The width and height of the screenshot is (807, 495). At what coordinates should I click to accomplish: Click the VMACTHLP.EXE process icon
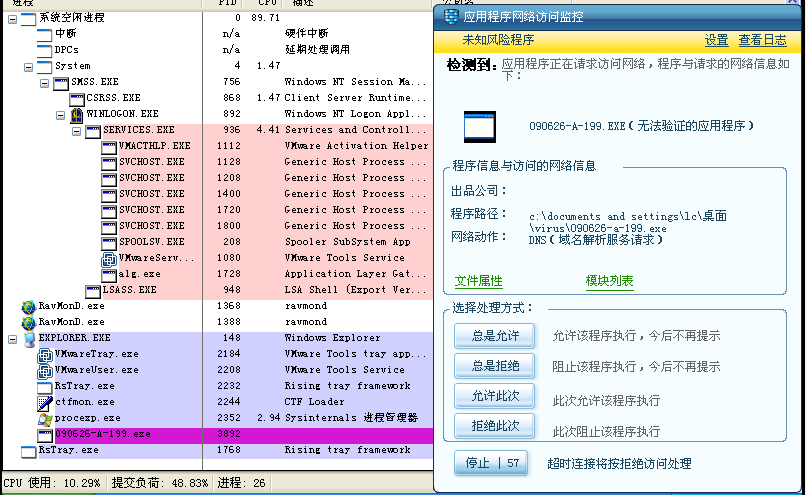pos(109,147)
